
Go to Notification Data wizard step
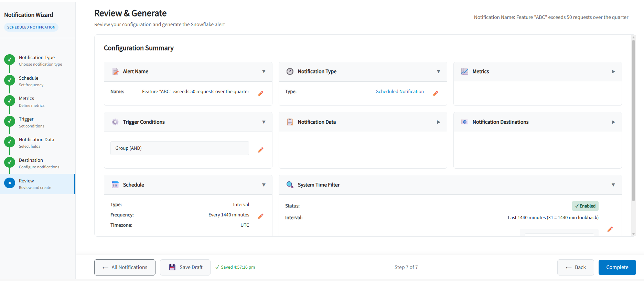tap(37, 143)
